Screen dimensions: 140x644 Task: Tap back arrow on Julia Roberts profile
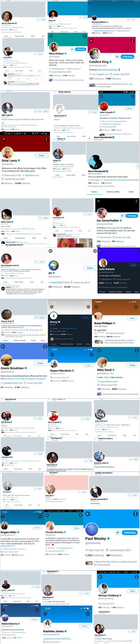[x=100, y=251]
